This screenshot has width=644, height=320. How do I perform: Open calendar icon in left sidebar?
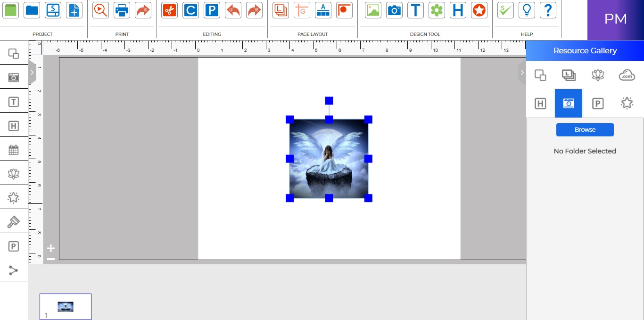coord(14,150)
